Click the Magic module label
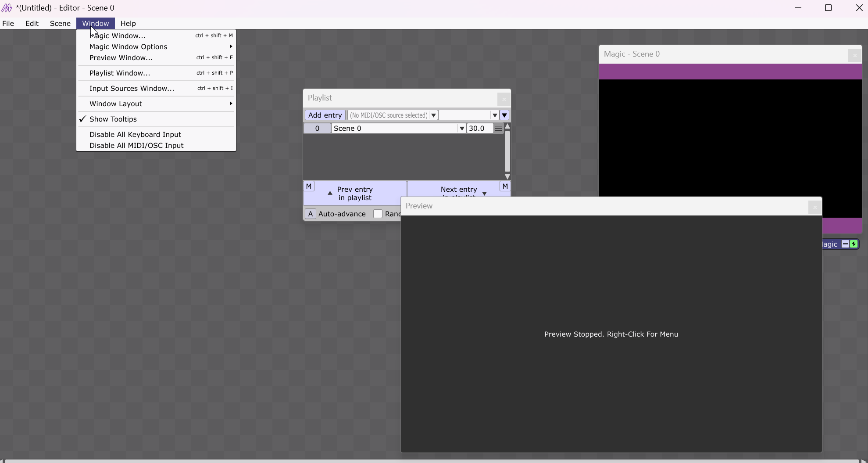 (829, 244)
